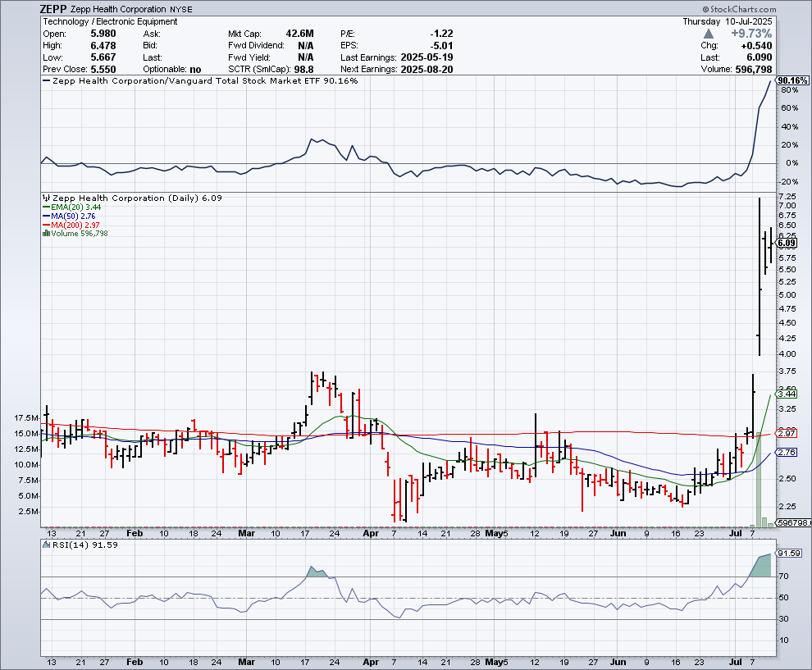Screen dimensions: 812x670
Task: Select the High value 6.478
Action: click(103, 46)
